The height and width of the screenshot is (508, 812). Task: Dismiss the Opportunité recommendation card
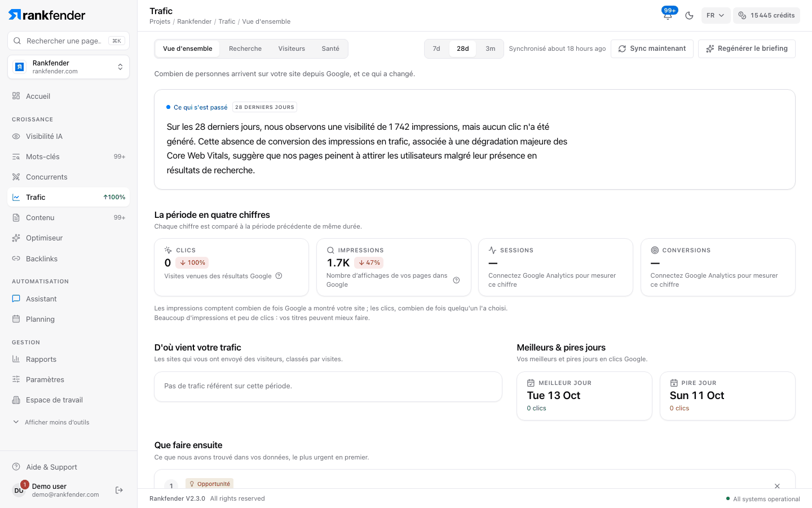point(777,486)
